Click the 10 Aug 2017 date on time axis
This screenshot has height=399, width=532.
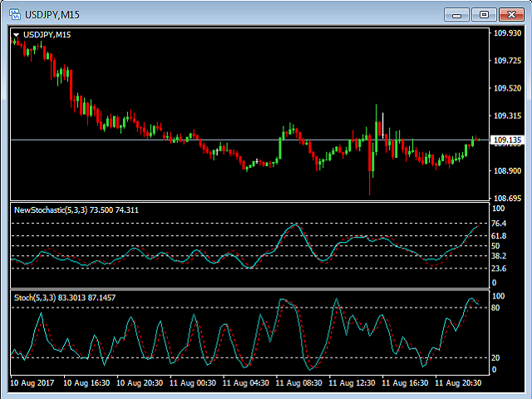(x=32, y=384)
